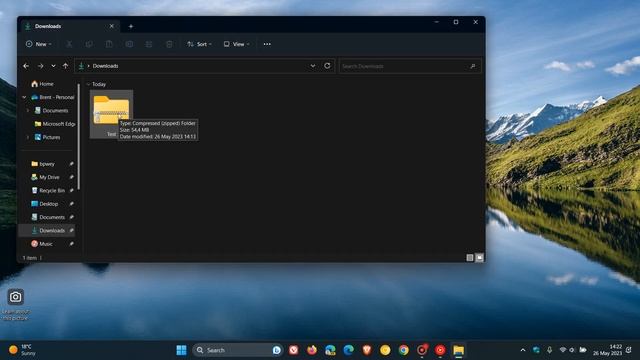
Task: Click the Delete trash icon
Action: point(169,44)
